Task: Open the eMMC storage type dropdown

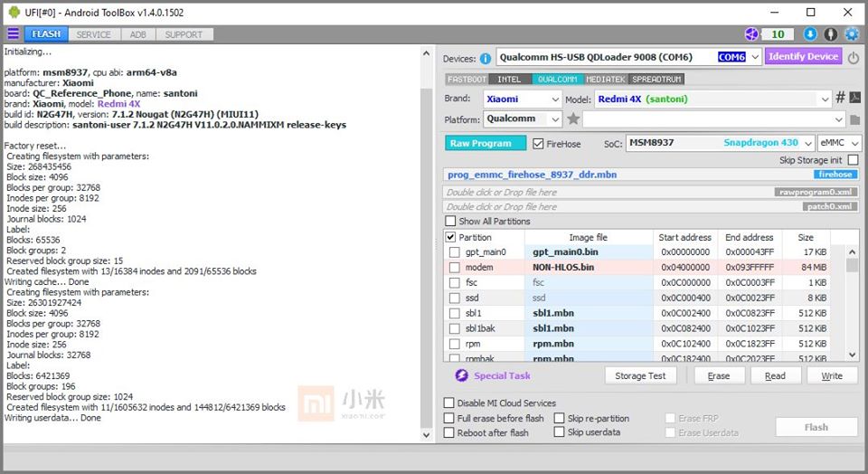Action: coord(839,143)
